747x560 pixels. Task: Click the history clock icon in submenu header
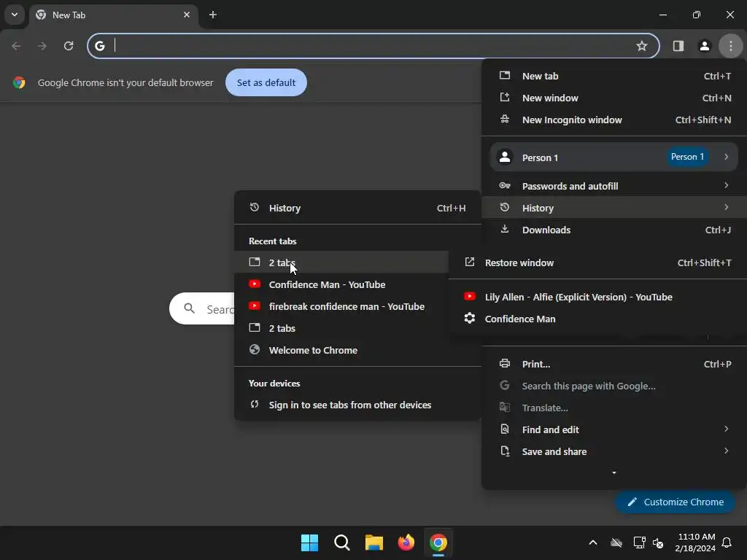point(255,207)
